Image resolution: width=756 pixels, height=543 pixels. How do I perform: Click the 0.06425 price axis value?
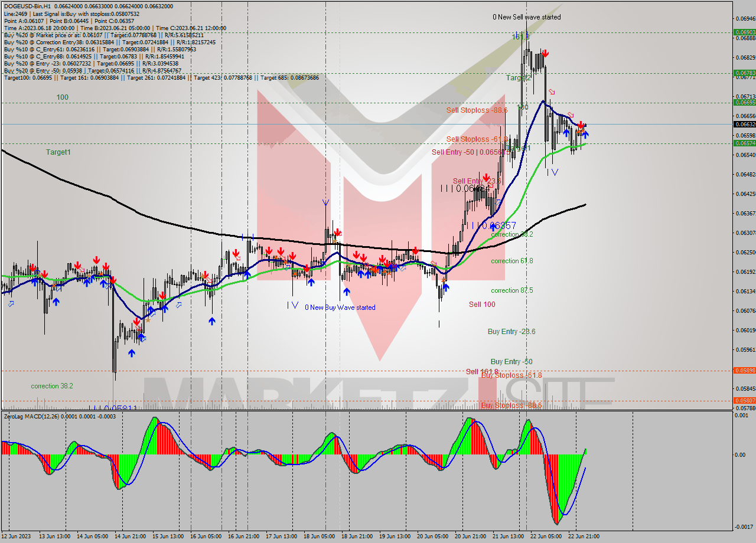(x=744, y=194)
